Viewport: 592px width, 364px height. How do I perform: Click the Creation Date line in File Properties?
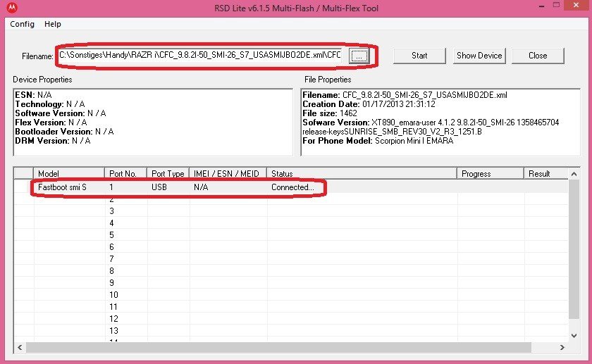tap(369, 104)
